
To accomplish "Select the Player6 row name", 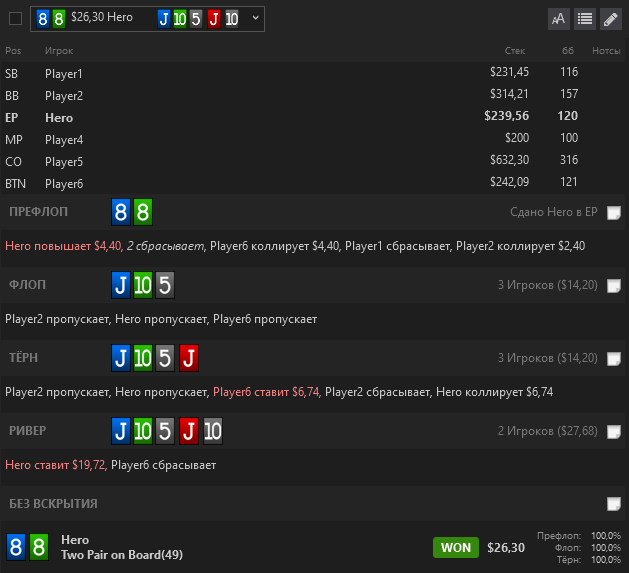I will [64, 184].
